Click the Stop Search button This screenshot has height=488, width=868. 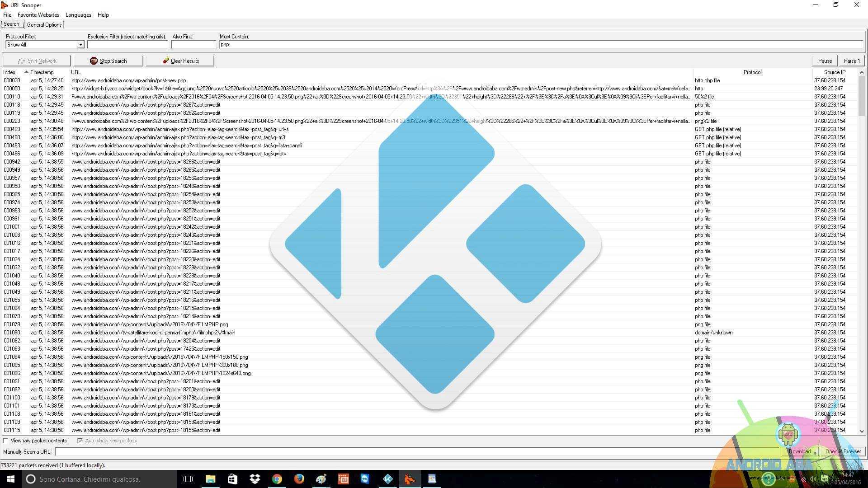click(x=108, y=61)
